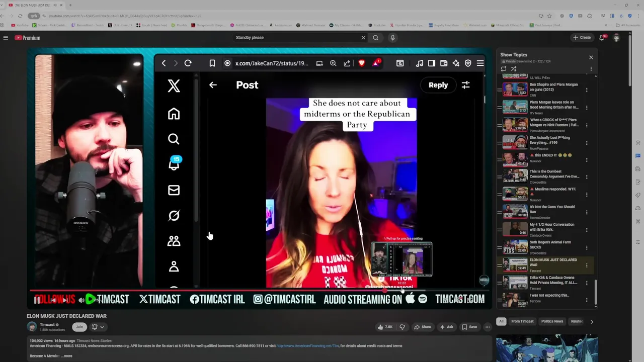Save video to a playlist
This screenshot has width=644, height=362.
(x=469, y=327)
